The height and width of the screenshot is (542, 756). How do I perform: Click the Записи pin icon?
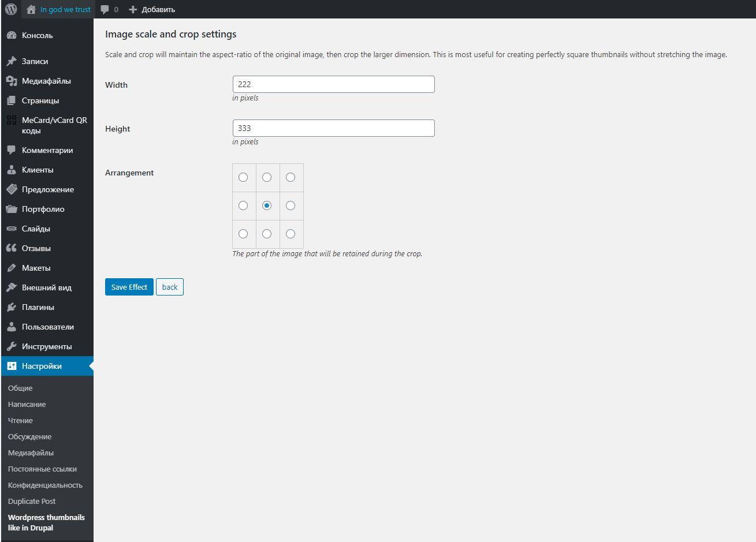12,61
